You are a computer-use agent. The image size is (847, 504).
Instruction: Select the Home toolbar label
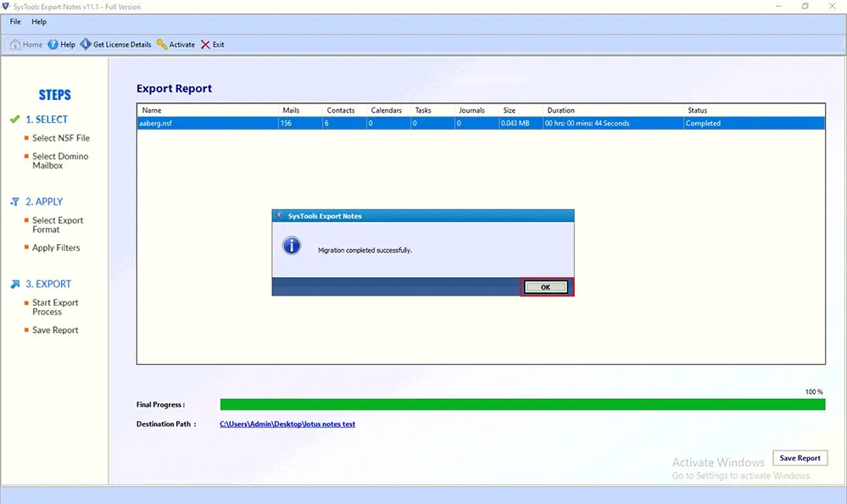(x=32, y=44)
